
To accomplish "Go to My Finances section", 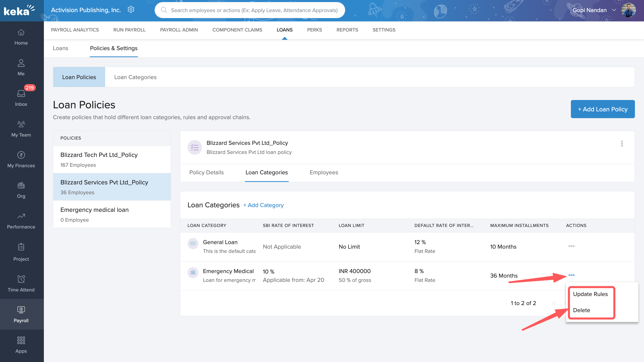I will (x=21, y=159).
